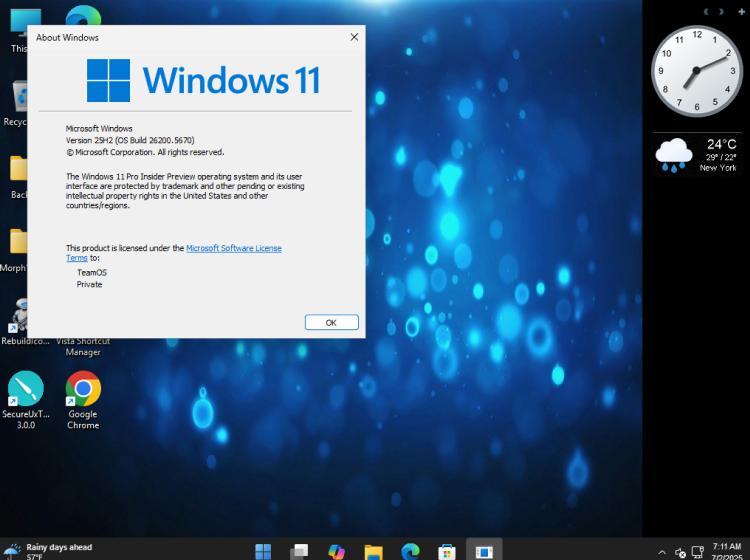Open File Explorer from taskbar
The width and height of the screenshot is (750, 560).
coord(373,551)
